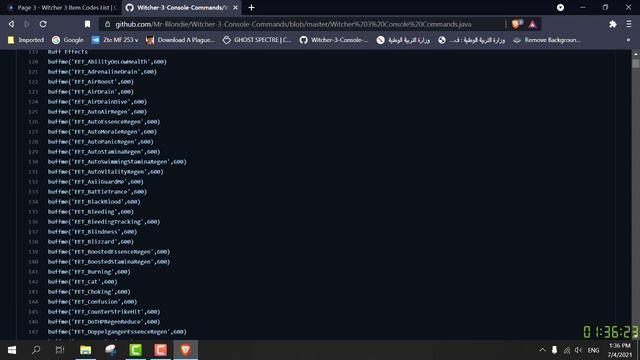Expand the system tray hidden icons chevron
Viewport: 640px width, 360px height.
pos(542,350)
